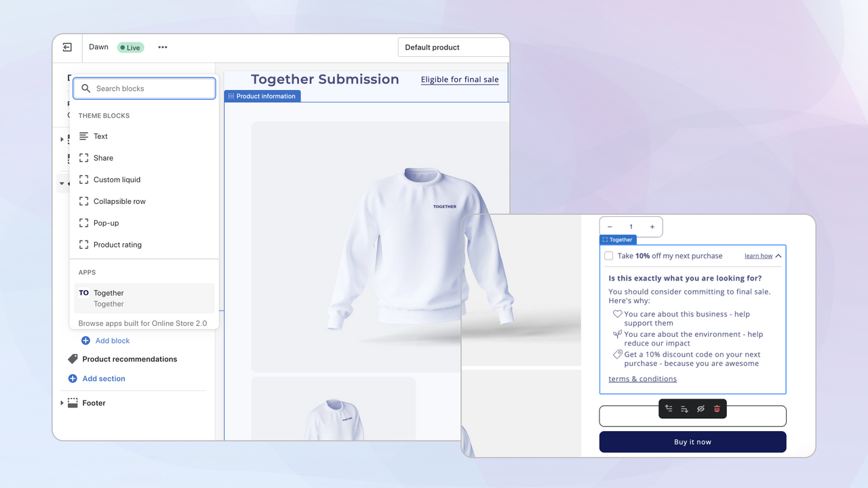
Task: Open the three-dot more actions menu
Action: pyautogui.click(x=162, y=47)
